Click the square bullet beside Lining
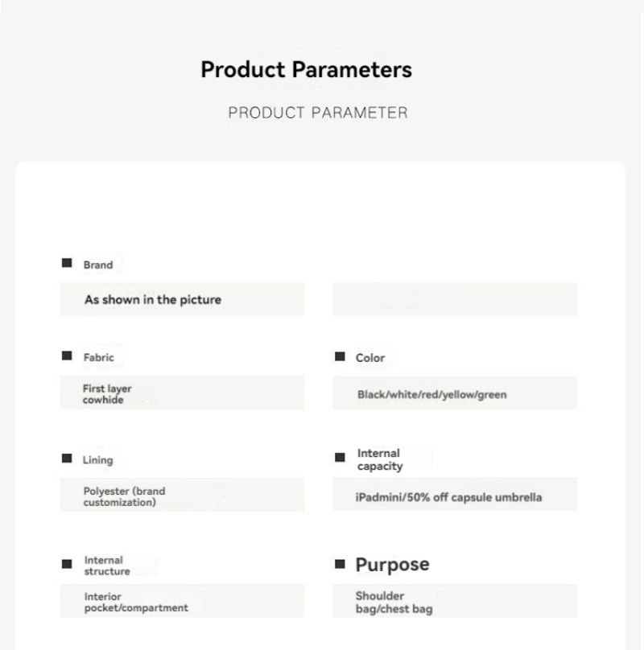This screenshot has height=650, width=644. tap(67, 458)
